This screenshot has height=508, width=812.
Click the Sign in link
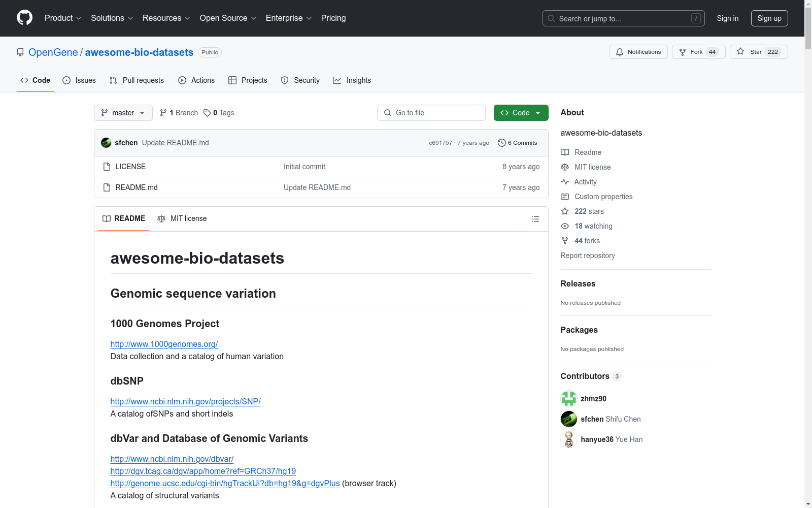tap(728, 18)
